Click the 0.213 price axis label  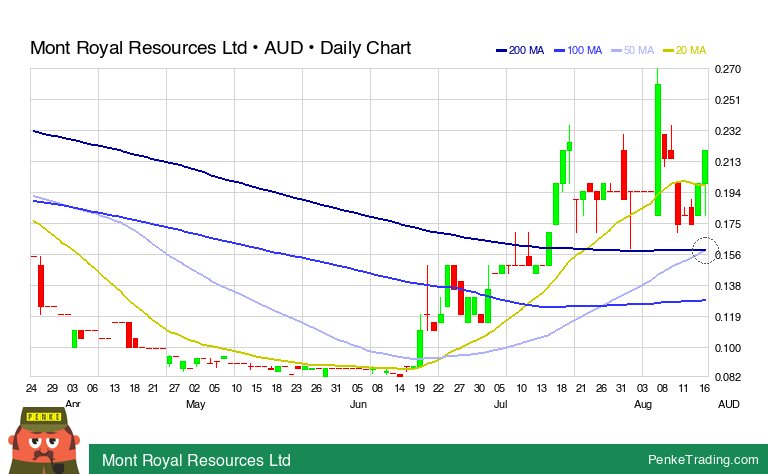[728, 162]
